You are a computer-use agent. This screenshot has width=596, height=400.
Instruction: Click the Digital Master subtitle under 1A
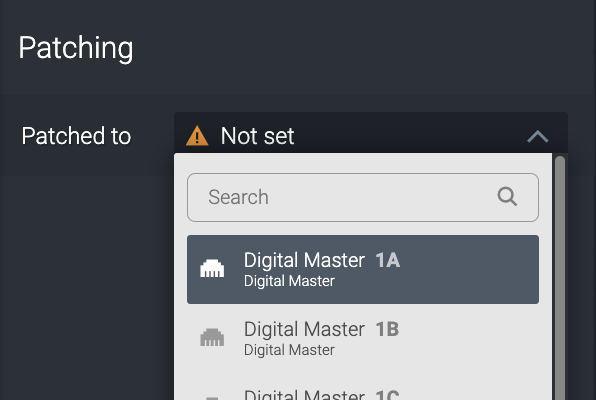pyautogui.click(x=289, y=281)
